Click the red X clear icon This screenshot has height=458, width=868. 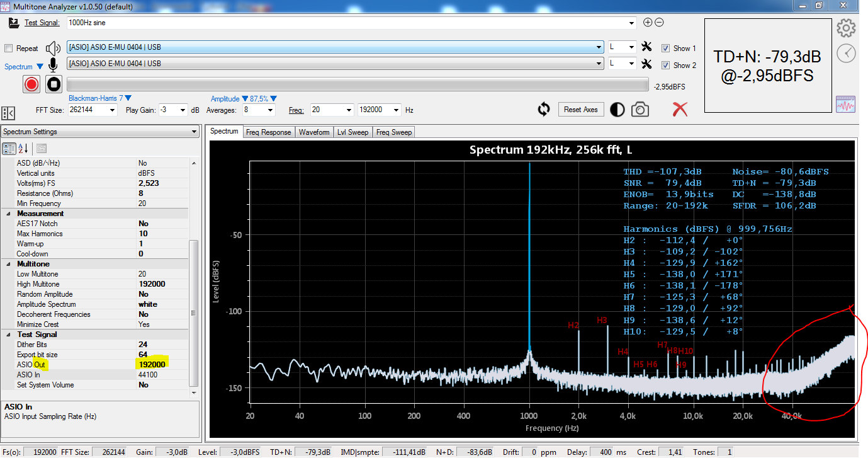[680, 110]
